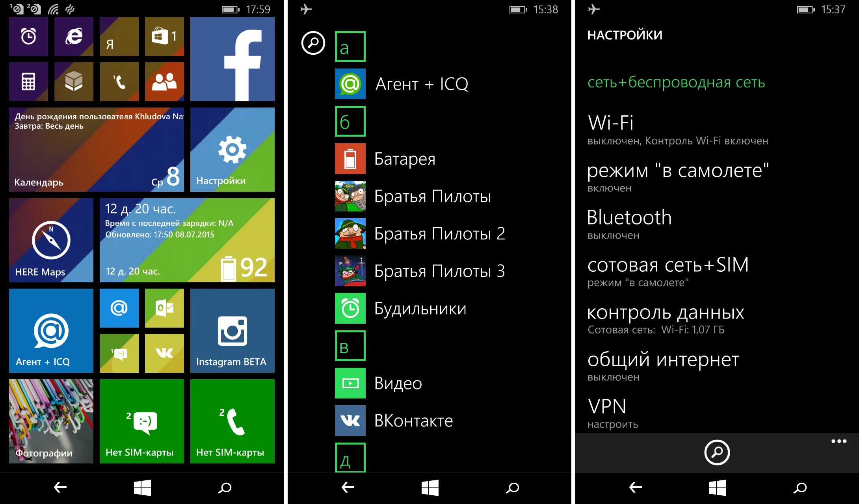
Task: Toggle Wi-Fi on or off
Action: 606,124
